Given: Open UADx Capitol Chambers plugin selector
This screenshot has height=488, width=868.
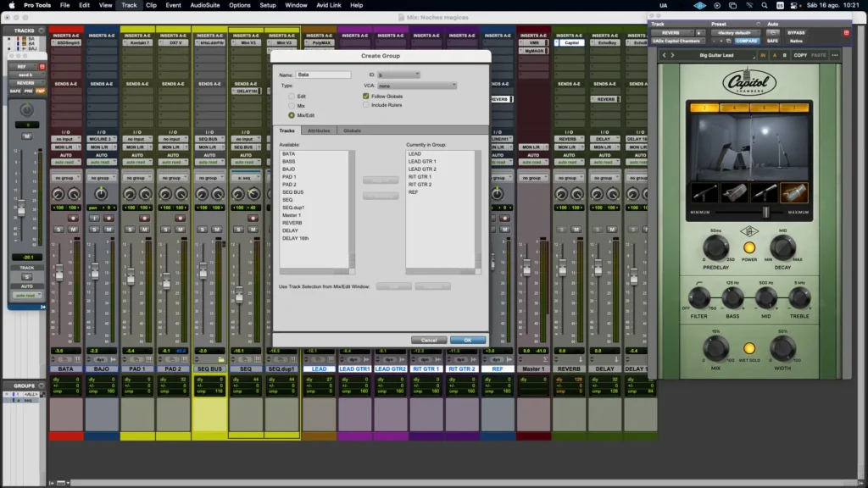Looking at the screenshot, I should pyautogui.click(x=676, y=41).
